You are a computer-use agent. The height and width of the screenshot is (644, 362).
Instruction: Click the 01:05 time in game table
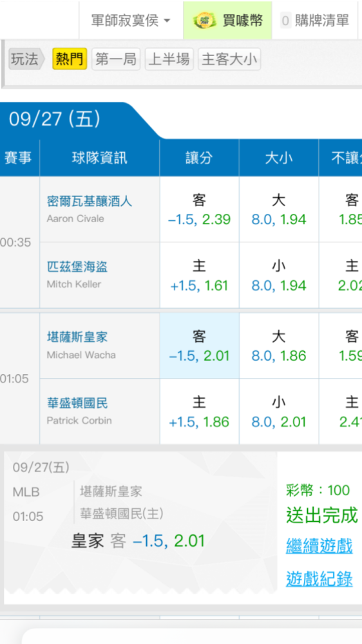pos(15,379)
